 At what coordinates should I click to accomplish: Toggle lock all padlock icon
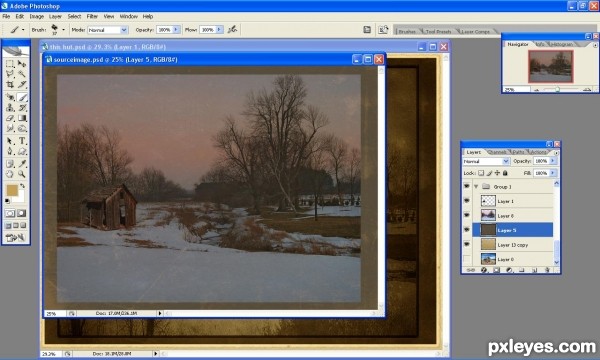pos(505,173)
